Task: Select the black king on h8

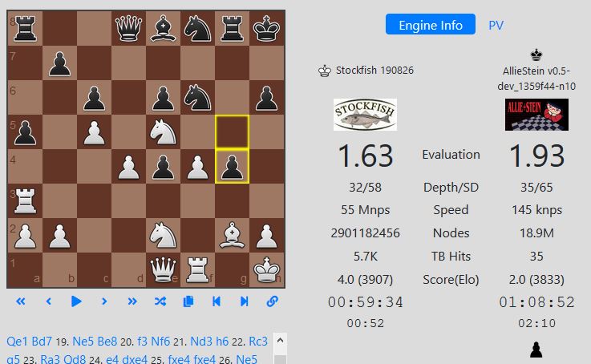Action: 267,28
